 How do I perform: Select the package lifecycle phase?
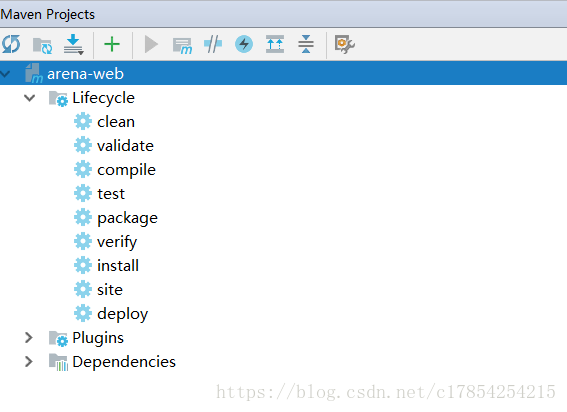coord(128,218)
